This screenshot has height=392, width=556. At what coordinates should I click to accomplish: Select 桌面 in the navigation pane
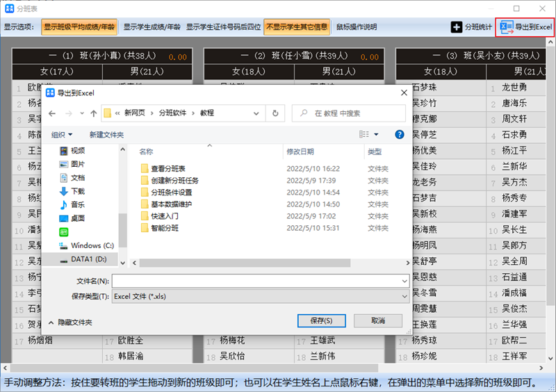pos(72,218)
